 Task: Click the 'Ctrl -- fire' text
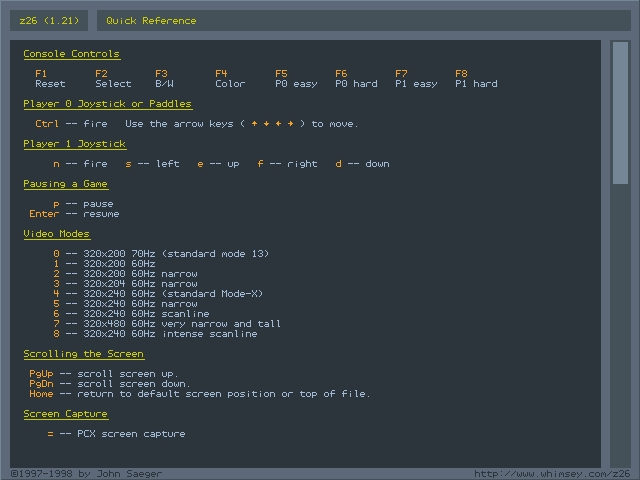coord(71,124)
